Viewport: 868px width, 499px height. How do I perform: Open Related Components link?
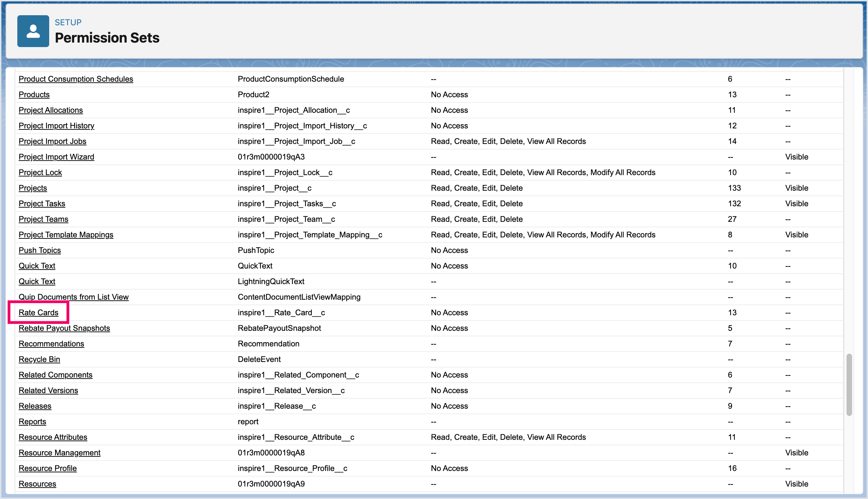(x=55, y=375)
